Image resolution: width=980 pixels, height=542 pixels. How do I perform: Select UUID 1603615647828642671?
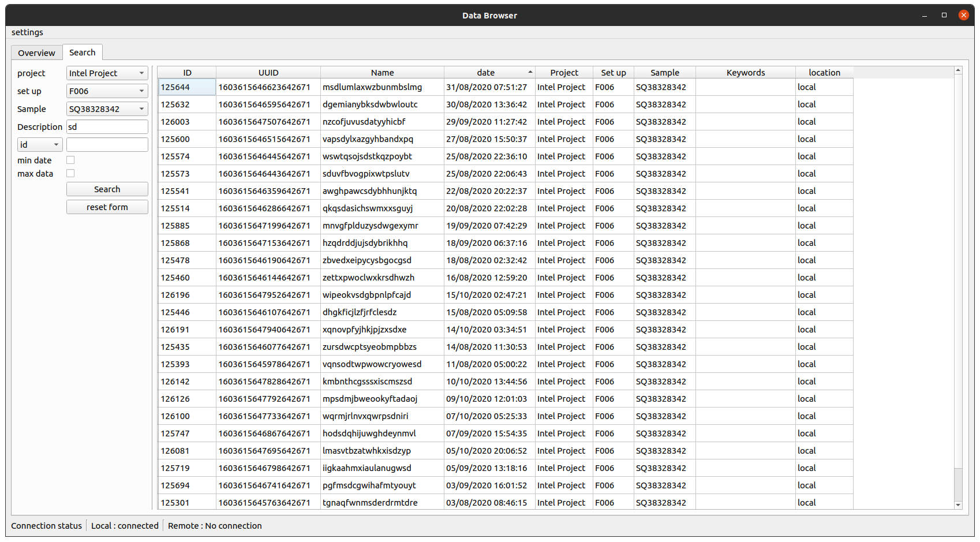point(268,382)
